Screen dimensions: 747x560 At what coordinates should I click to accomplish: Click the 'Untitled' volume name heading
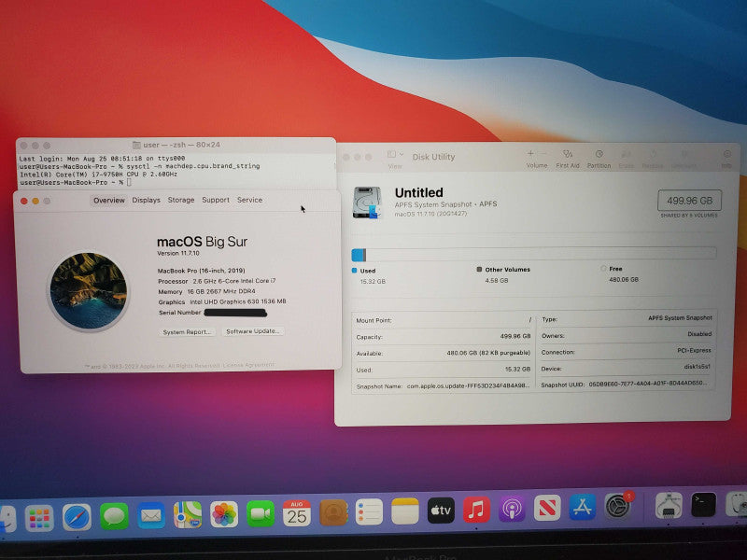[418, 192]
